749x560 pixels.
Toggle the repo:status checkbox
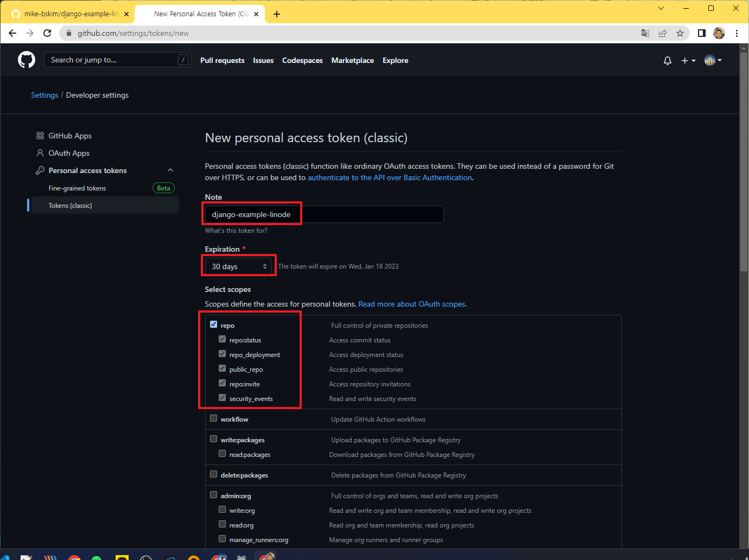[222, 339]
